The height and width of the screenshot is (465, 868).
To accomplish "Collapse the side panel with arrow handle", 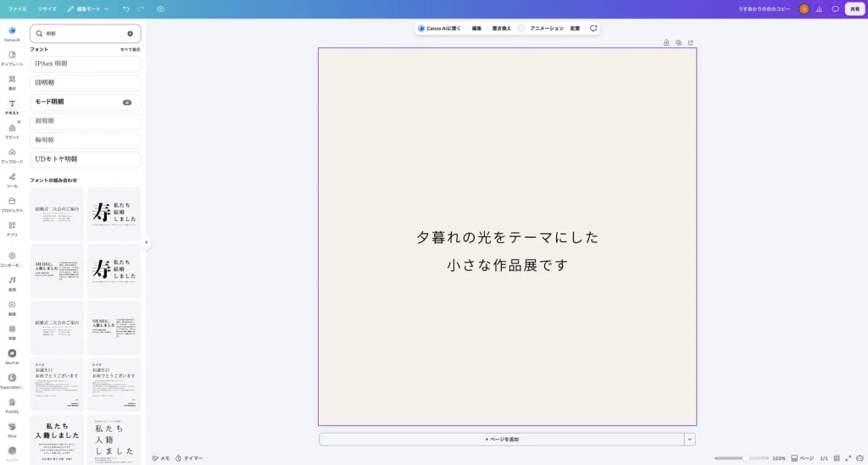I will click(146, 242).
